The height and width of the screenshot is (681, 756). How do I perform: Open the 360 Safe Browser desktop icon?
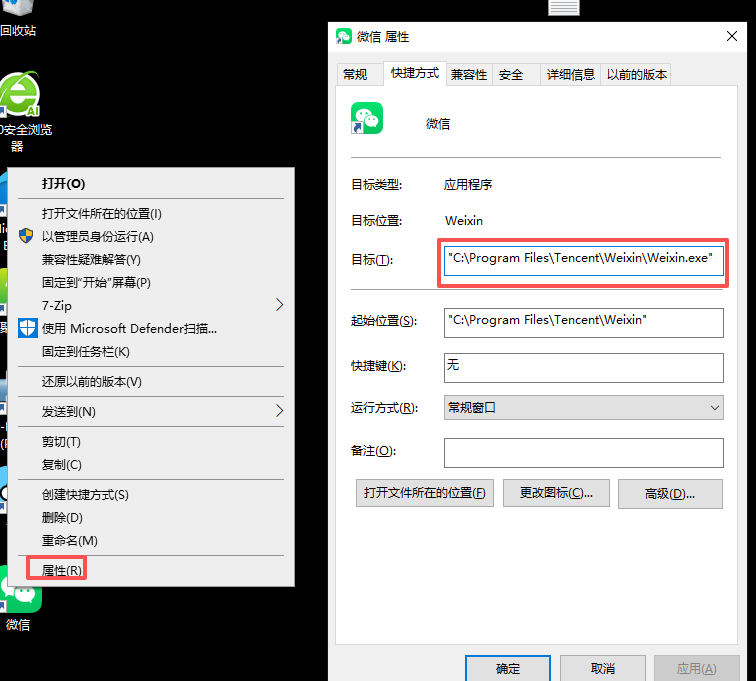tap(20, 94)
